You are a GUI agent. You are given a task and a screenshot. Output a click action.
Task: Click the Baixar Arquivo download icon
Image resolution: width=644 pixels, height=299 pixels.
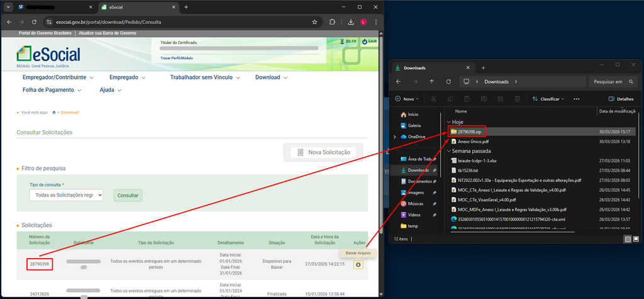358,265
